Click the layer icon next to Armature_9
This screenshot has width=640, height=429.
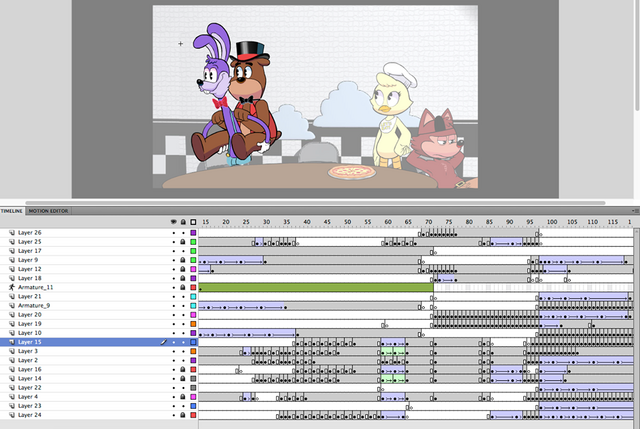[x=12, y=306]
